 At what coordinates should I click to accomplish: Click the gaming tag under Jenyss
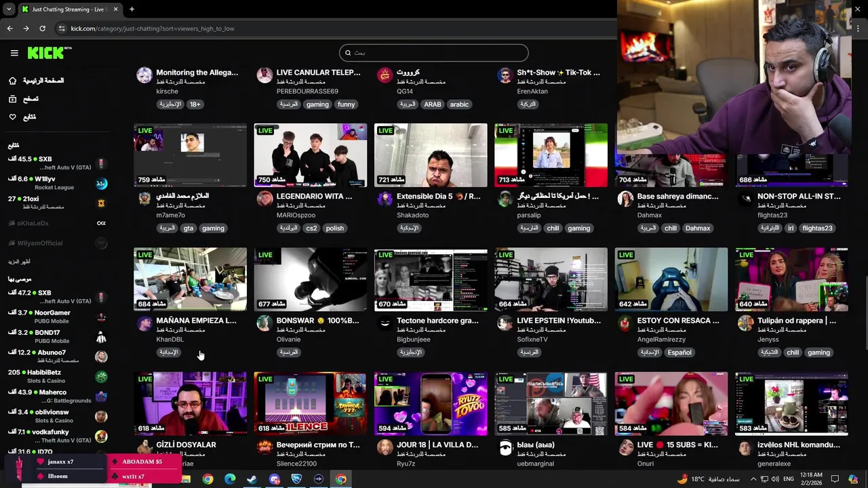(818, 352)
